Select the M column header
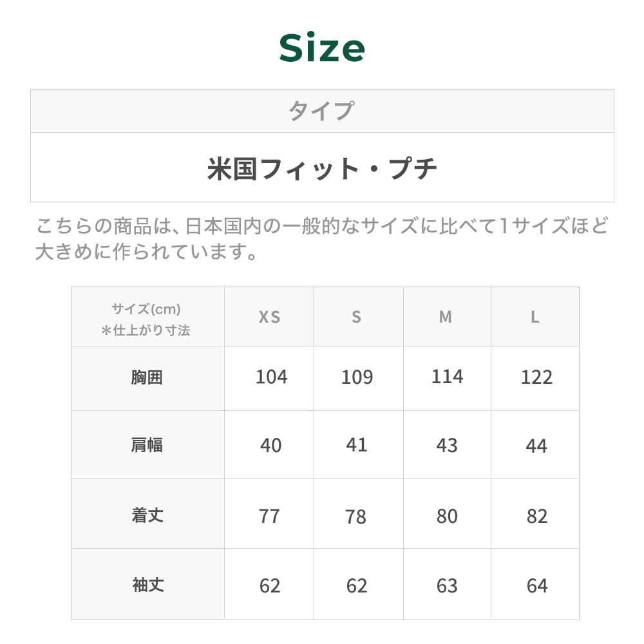Screen dimensions: 644x644 (x=446, y=317)
